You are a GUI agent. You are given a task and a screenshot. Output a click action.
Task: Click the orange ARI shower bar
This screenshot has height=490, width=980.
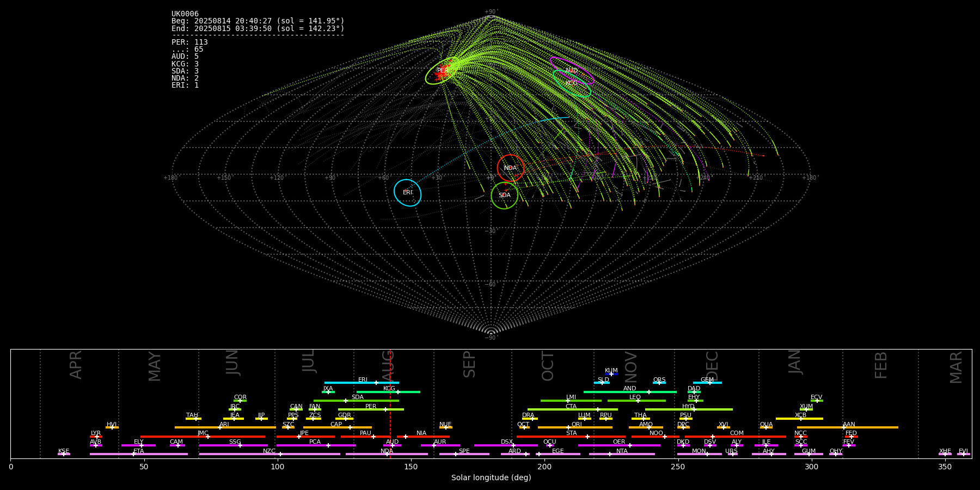point(225,427)
